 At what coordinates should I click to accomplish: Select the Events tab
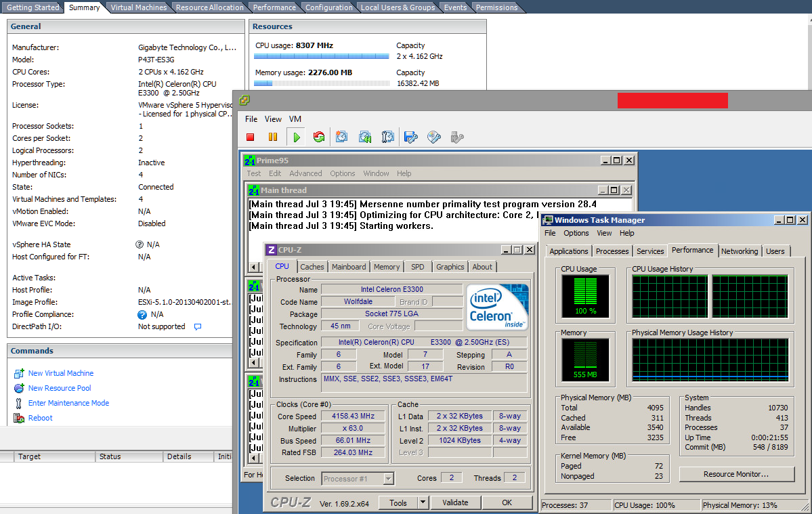(x=455, y=7)
